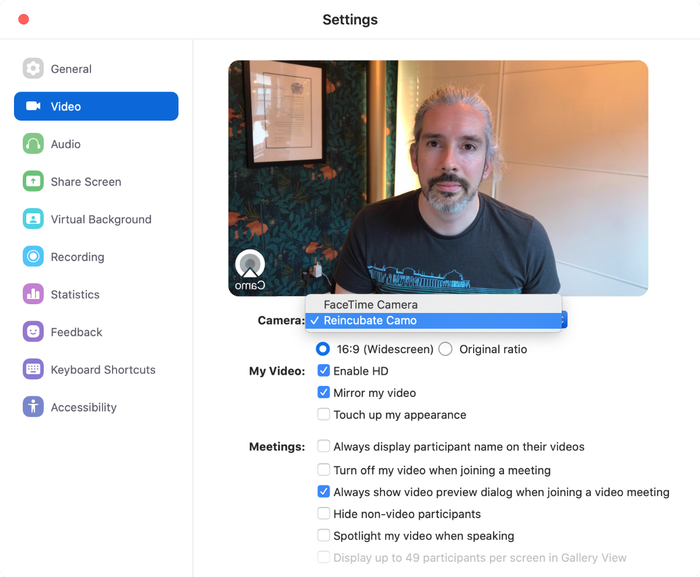This screenshot has width=700, height=577.
Task: Click the Accessibility person icon
Action: [33, 407]
